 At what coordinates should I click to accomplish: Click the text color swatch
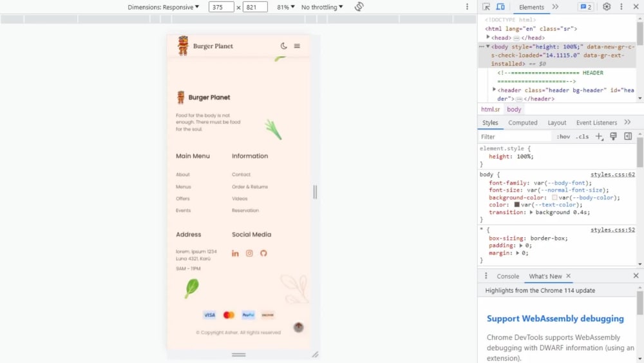[x=516, y=205]
